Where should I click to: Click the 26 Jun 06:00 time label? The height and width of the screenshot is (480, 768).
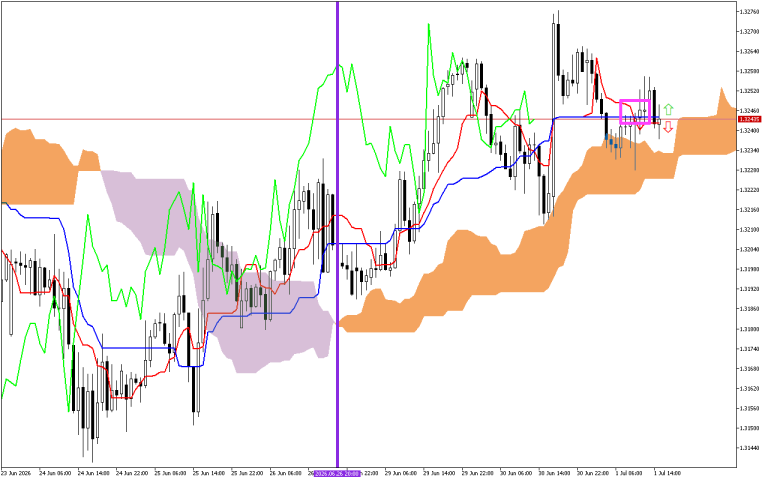[286, 474]
